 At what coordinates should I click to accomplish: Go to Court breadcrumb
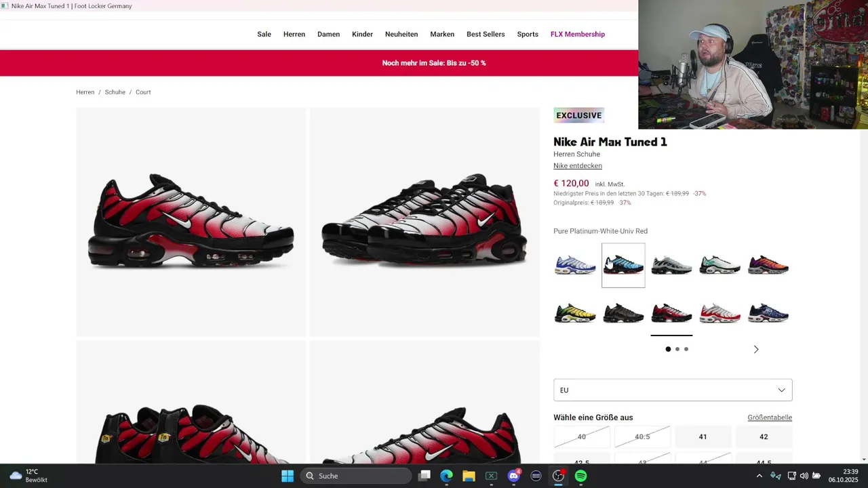[143, 92]
